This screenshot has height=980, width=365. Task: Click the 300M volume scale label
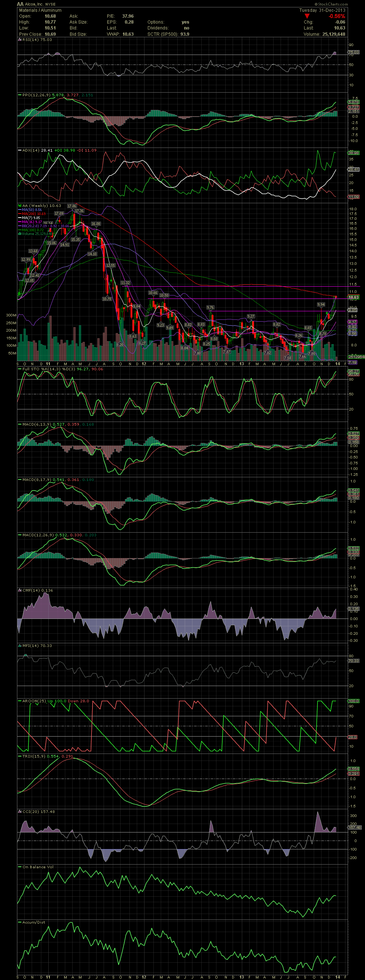11,315
